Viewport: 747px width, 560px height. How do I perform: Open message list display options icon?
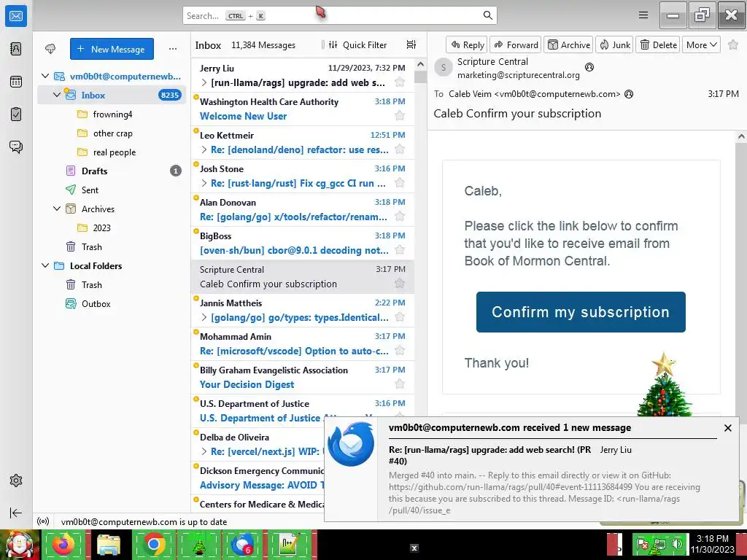(411, 44)
